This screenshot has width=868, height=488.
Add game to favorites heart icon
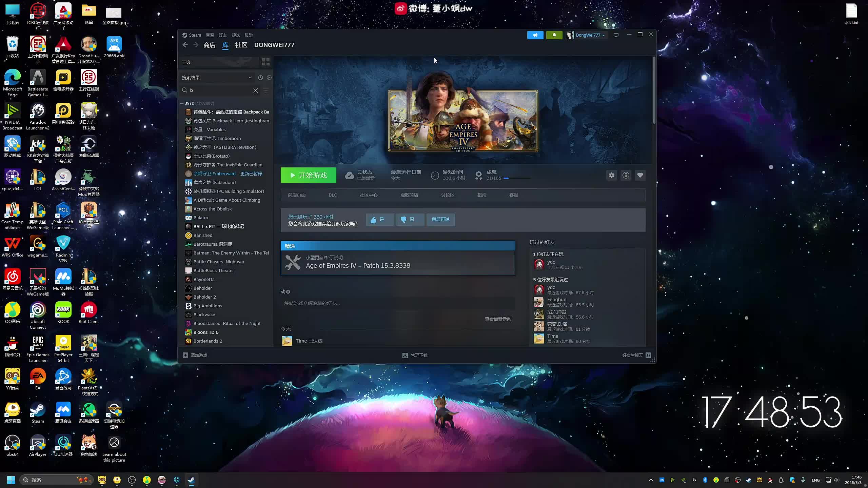click(x=640, y=175)
